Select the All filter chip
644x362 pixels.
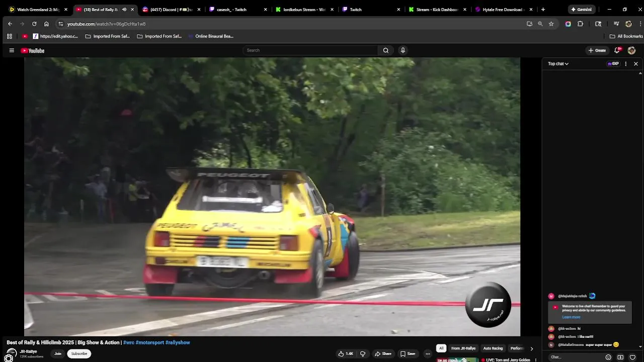[x=441, y=348]
